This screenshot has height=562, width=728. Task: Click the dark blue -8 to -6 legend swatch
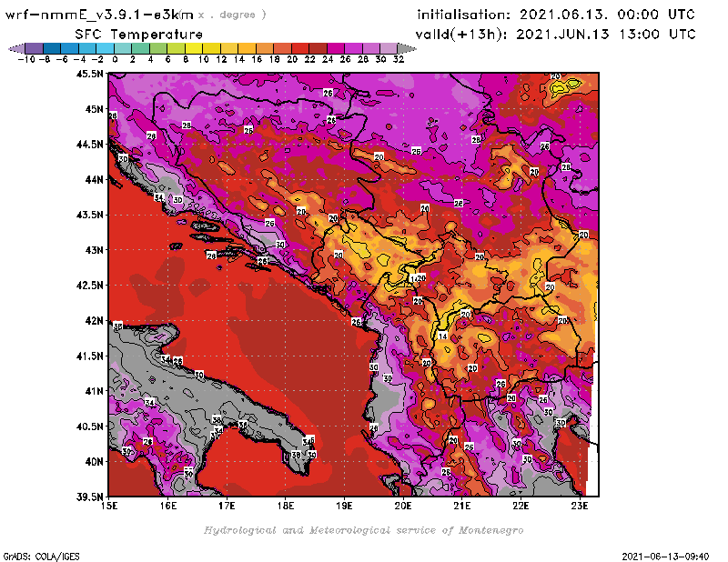click(x=52, y=49)
